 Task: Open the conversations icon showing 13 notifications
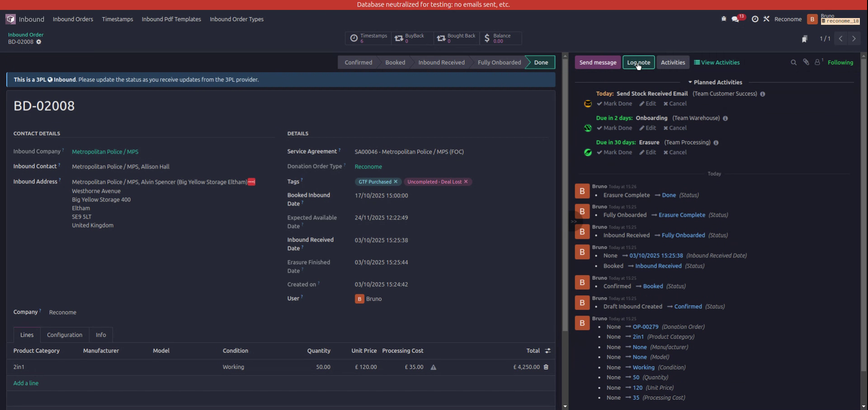tap(735, 19)
